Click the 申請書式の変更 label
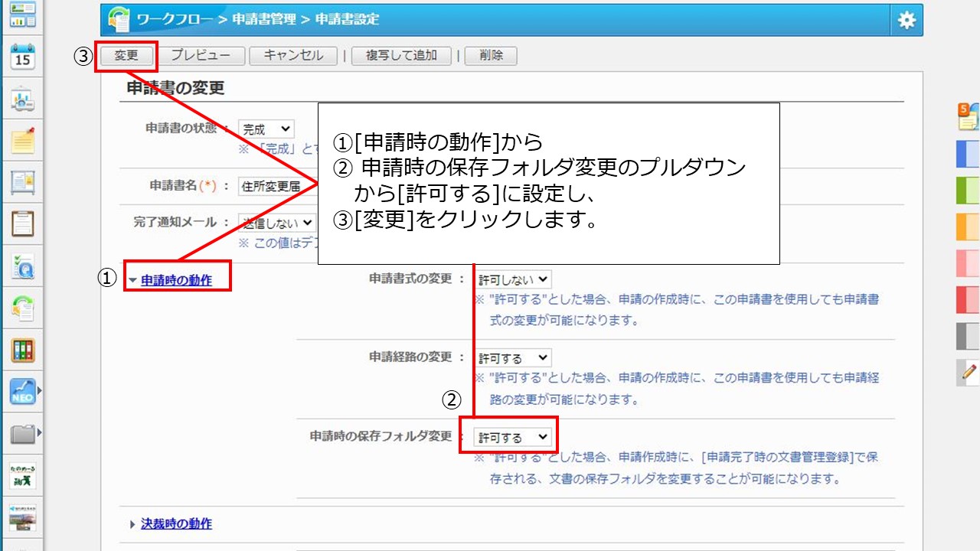 click(411, 279)
